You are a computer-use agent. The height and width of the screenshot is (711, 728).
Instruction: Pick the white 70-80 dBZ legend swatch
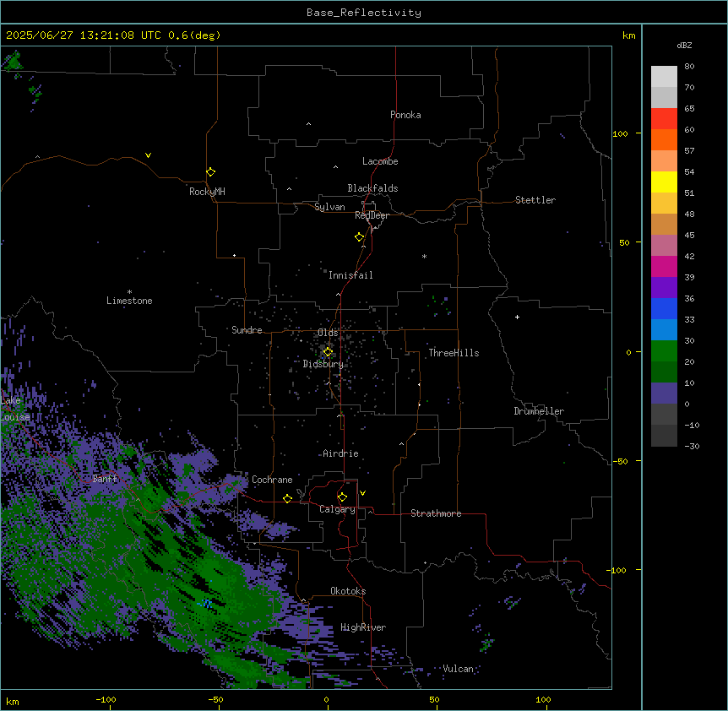[664, 76]
